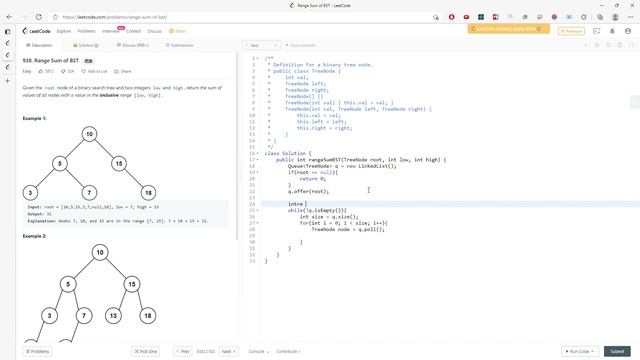Viewport: 640px width, 360px height.
Task: Switch to the Description tab
Action: coord(39,45)
